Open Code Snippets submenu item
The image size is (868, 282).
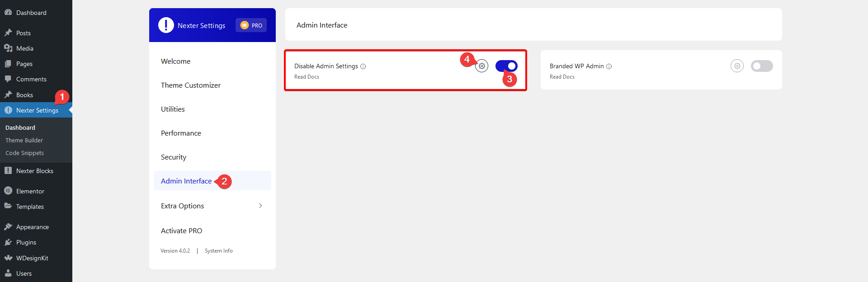pos(24,153)
